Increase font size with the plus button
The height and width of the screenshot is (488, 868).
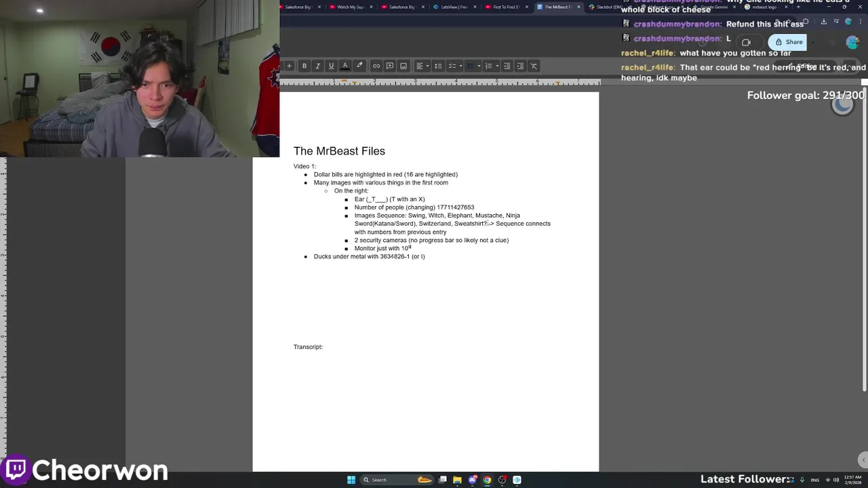click(290, 66)
